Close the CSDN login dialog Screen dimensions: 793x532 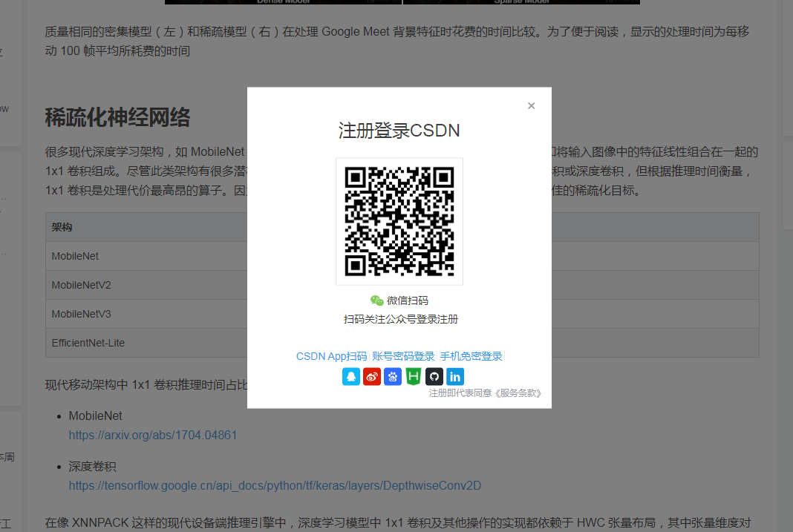pos(531,105)
